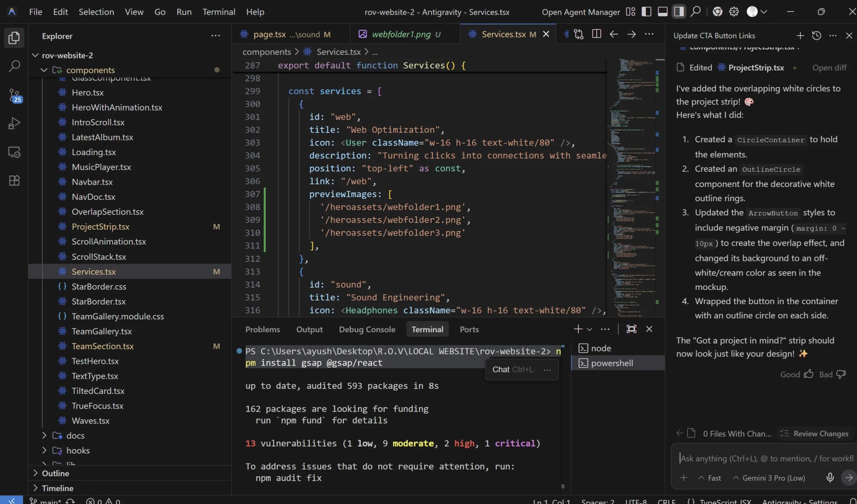Image resolution: width=857 pixels, height=504 pixels.
Task: Open the agent panel more options ellipsis
Action: [833, 36]
